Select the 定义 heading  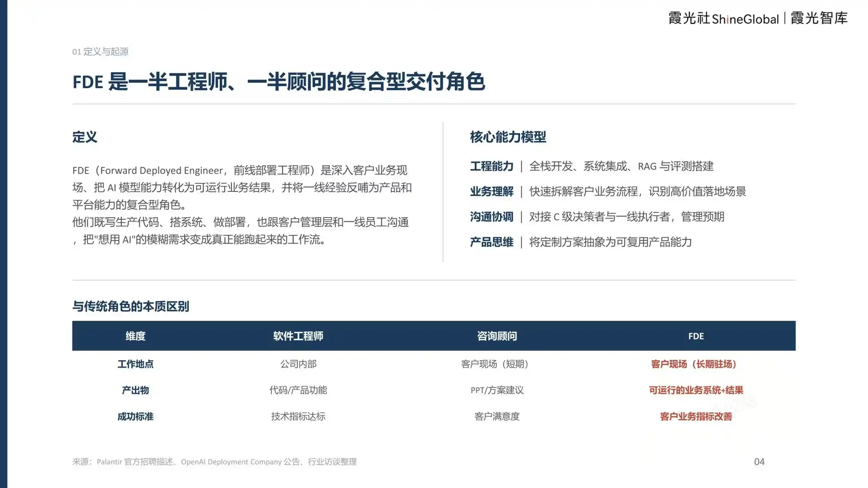point(85,137)
